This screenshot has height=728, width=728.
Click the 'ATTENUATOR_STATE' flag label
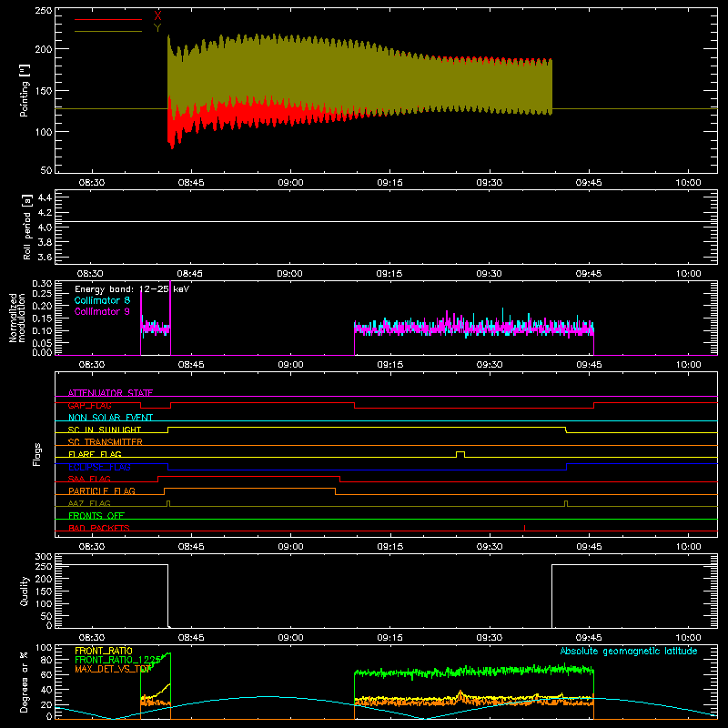pyautogui.click(x=110, y=393)
